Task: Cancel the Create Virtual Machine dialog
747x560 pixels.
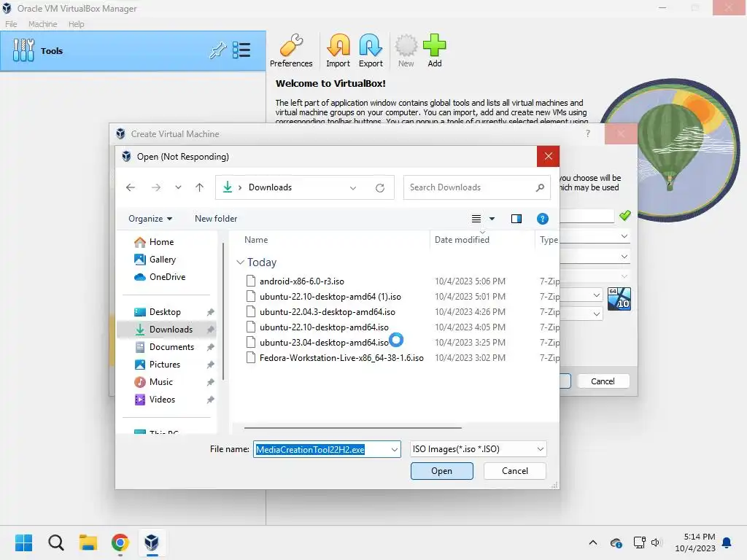Action: tap(603, 381)
